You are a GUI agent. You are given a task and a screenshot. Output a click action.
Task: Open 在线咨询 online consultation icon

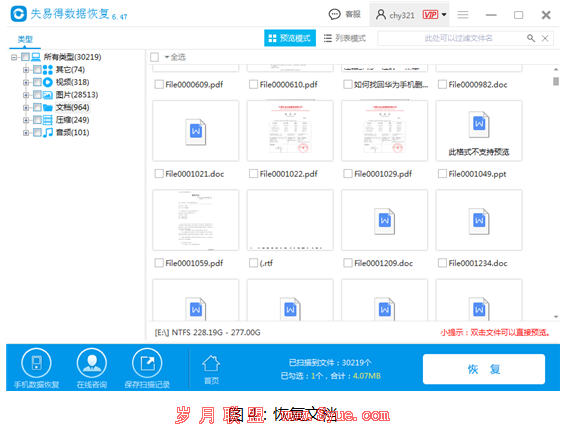click(92, 363)
